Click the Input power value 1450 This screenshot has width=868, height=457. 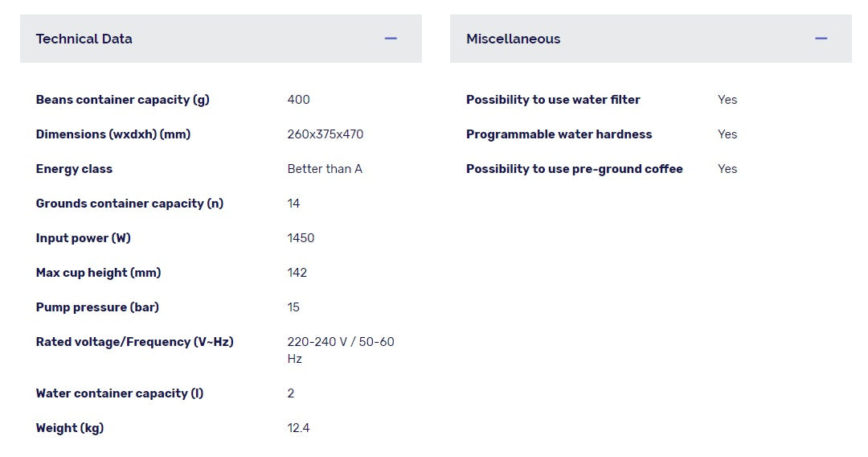[301, 238]
